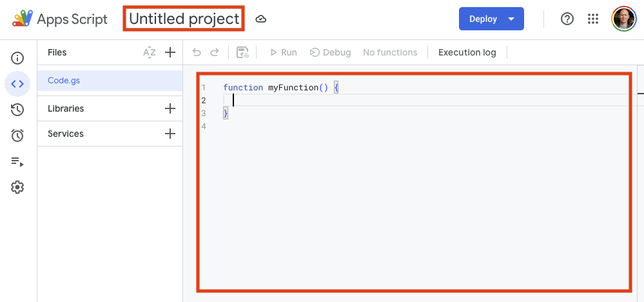Click the redo arrow in toolbar
Viewport: 644px width, 302px height.
pyautogui.click(x=215, y=52)
